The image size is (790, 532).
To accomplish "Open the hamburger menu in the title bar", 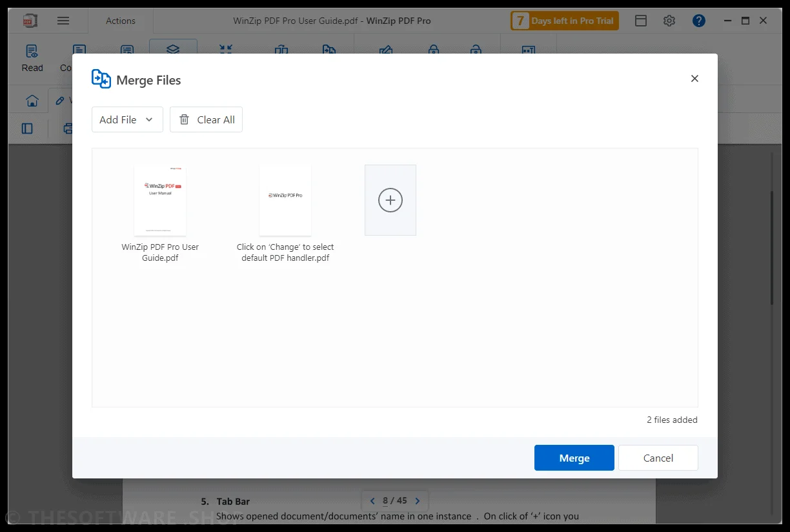I will coord(63,21).
